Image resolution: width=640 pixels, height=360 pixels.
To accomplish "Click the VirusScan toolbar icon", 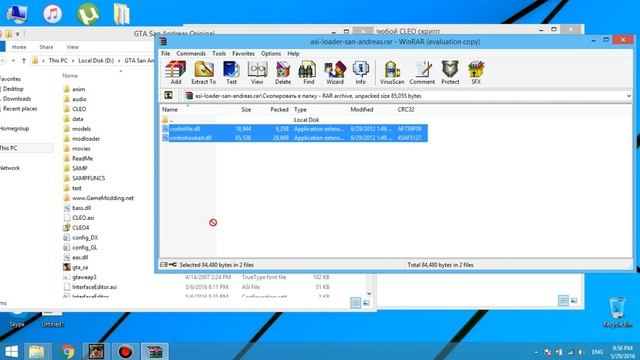I will (392, 73).
